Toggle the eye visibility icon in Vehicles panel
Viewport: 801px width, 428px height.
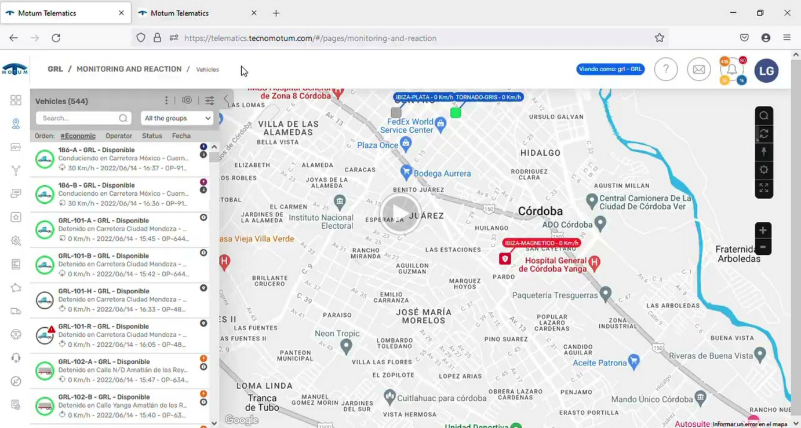click(187, 100)
